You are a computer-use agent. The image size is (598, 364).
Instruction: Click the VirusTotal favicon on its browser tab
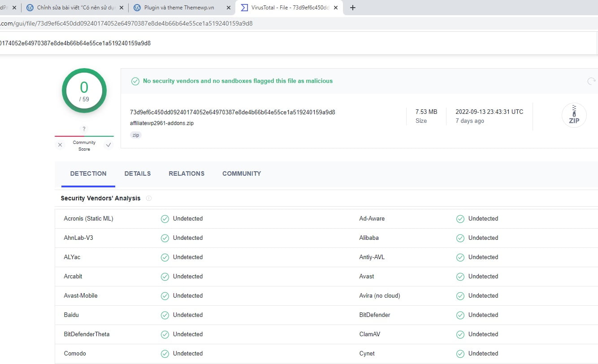tap(244, 7)
